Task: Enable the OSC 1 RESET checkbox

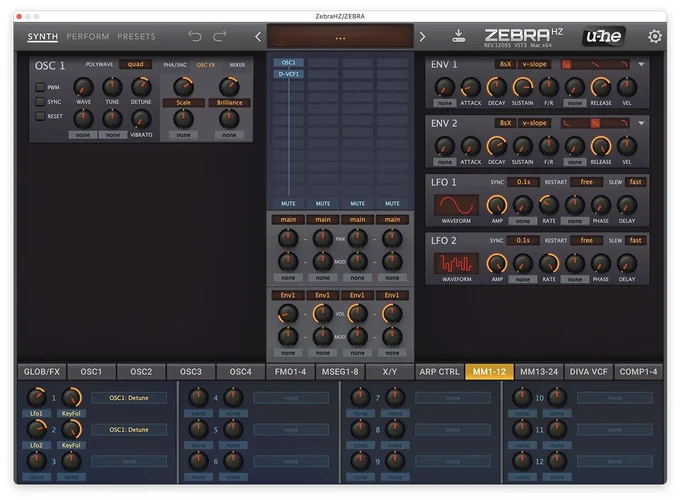Action: click(x=40, y=116)
